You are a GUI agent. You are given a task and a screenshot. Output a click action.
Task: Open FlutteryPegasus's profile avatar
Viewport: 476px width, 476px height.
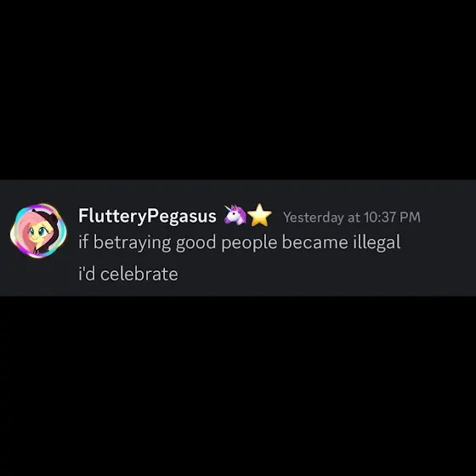pos(38,230)
